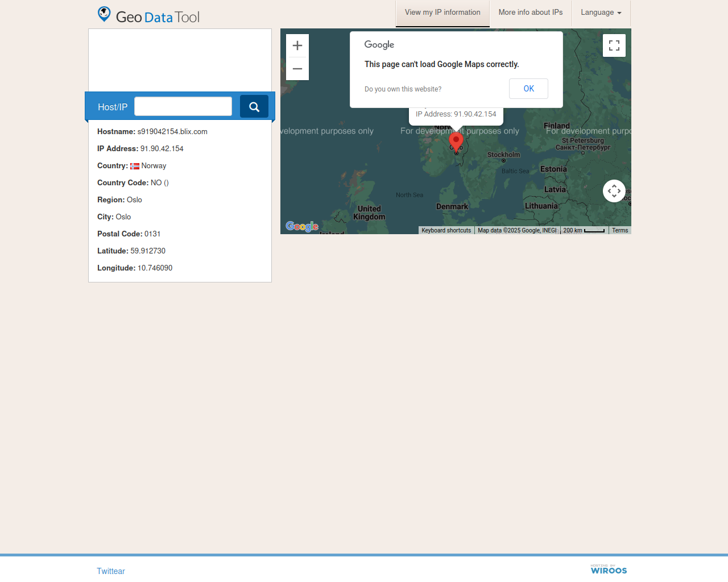Image resolution: width=728 pixels, height=582 pixels.
Task: Click the Lithuania label on map
Action: (x=541, y=206)
